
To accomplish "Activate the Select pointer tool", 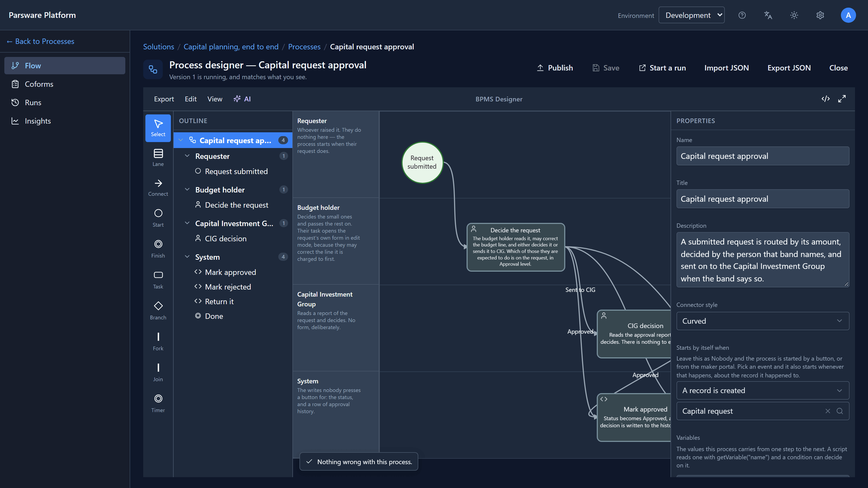I will point(158,128).
